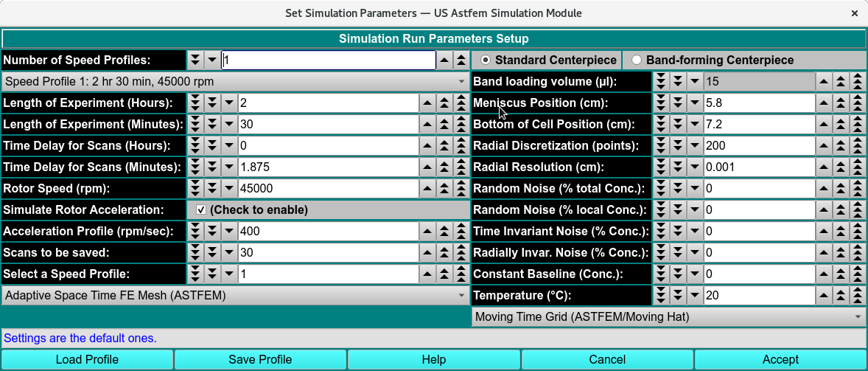Click the Time Delay for Scans (Minutes) field
868x371 pixels.
tap(328, 167)
